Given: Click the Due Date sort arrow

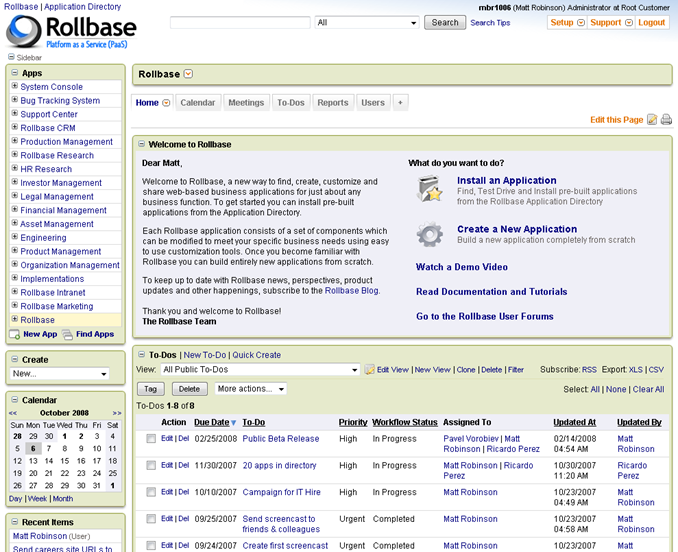Looking at the screenshot, I should tap(233, 423).
